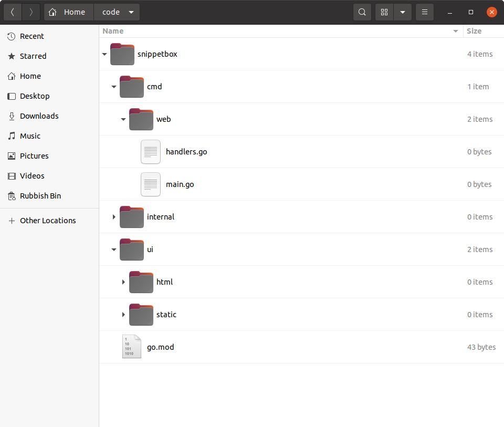Open Other Locations in sidebar
This screenshot has height=427, width=504.
[47, 221]
